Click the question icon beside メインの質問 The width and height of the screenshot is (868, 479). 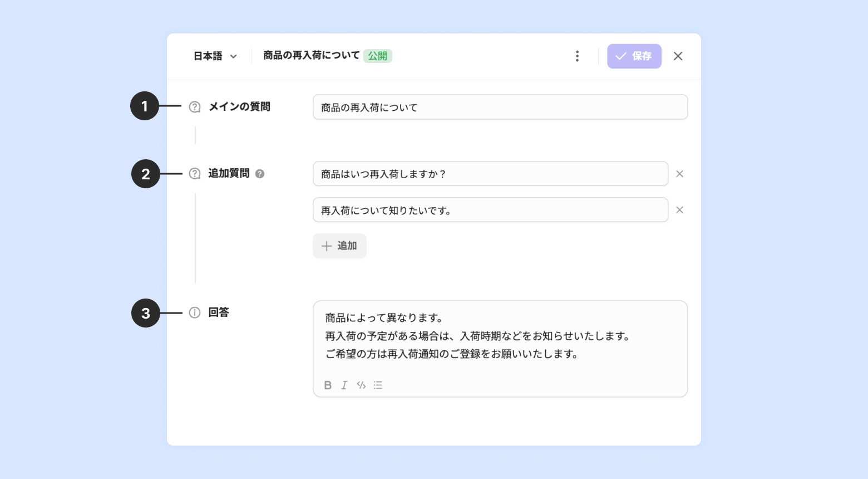tap(195, 107)
